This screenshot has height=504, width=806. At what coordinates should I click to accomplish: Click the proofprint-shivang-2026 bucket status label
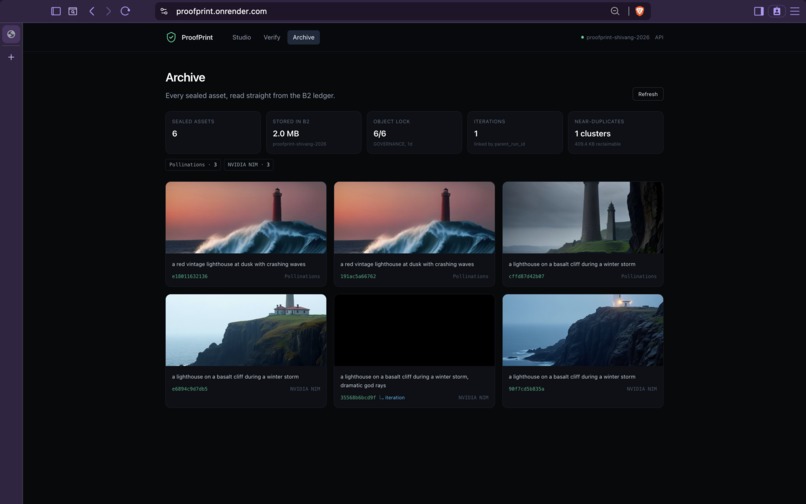coord(615,37)
